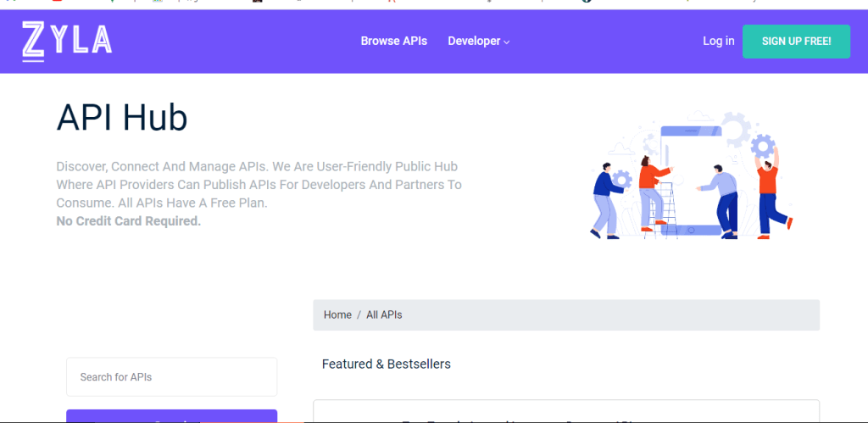Expand the Developer dropdown menu
This screenshot has width=868, height=423.
pyautogui.click(x=478, y=41)
